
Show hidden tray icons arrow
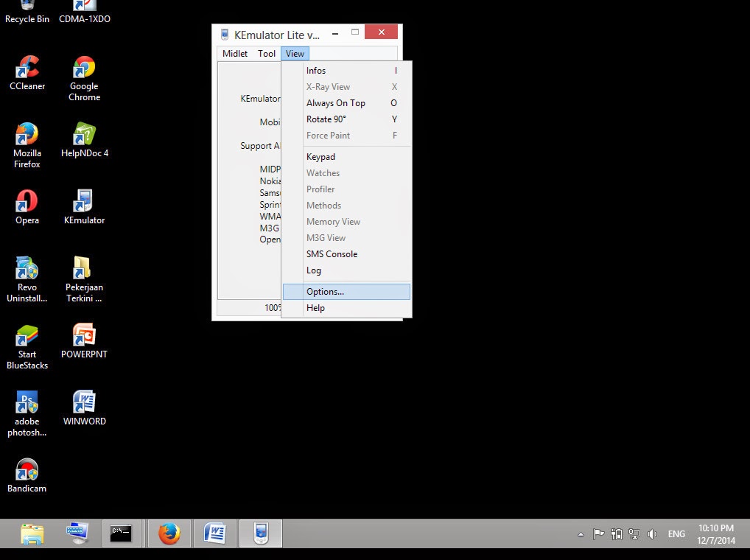[x=581, y=534]
